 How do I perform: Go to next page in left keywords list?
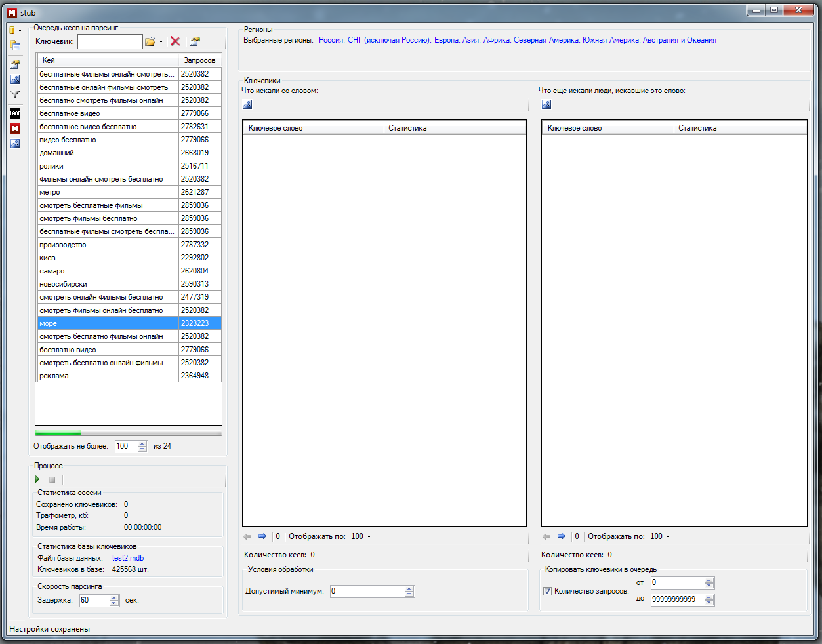[262, 536]
